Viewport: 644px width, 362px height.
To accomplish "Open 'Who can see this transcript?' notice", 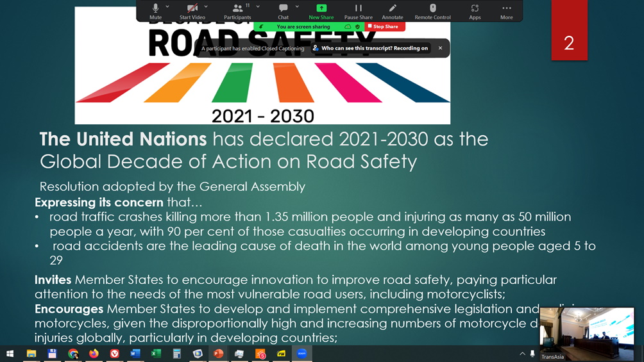I will (371, 48).
